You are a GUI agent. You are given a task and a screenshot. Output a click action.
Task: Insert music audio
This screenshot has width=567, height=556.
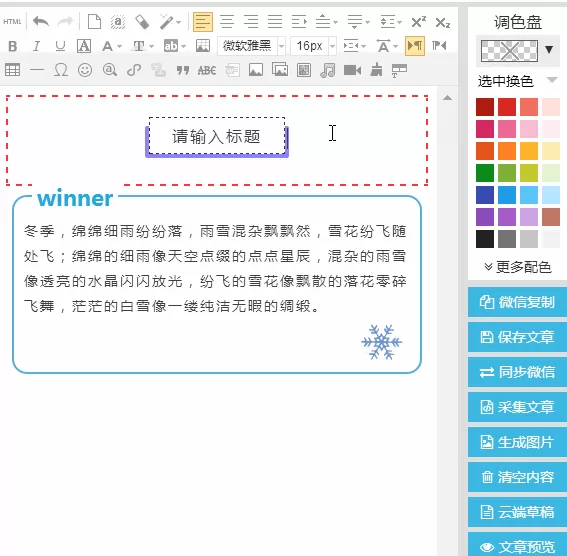click(328, 70)
